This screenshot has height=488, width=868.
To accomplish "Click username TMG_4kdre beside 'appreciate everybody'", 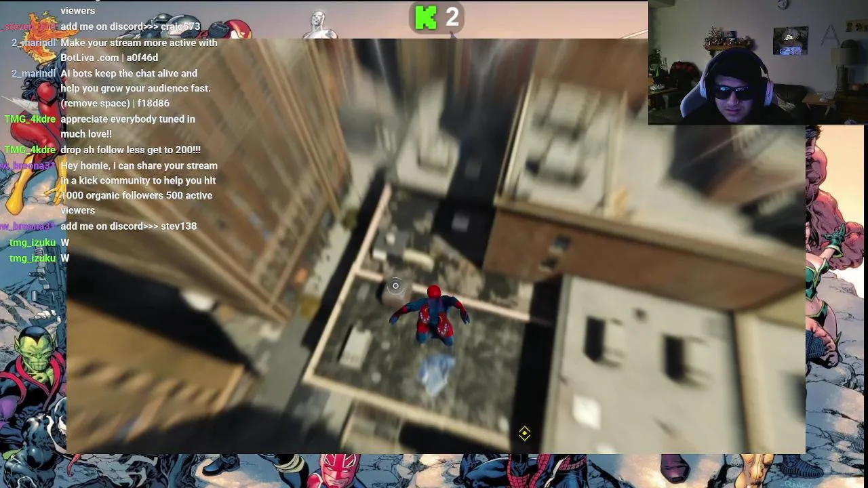I will (30, 119).
